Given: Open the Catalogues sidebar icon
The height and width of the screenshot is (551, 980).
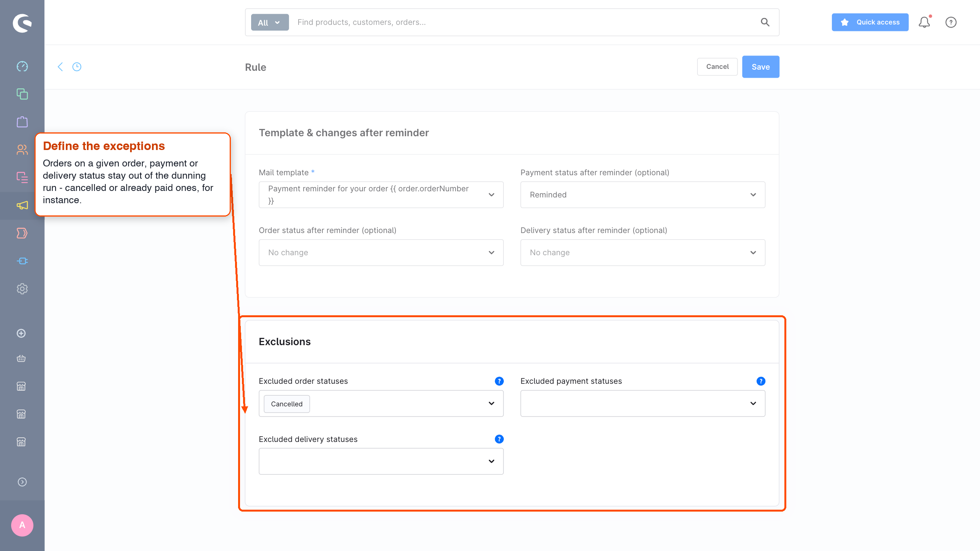Looking at the screenshot, I should pos(22,94).
